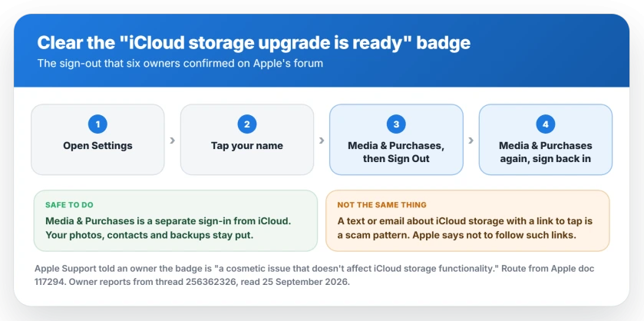This screenshot has height=321, width=644.
Task: Click the 'SAFE TO DO' label
Action: 69,205
